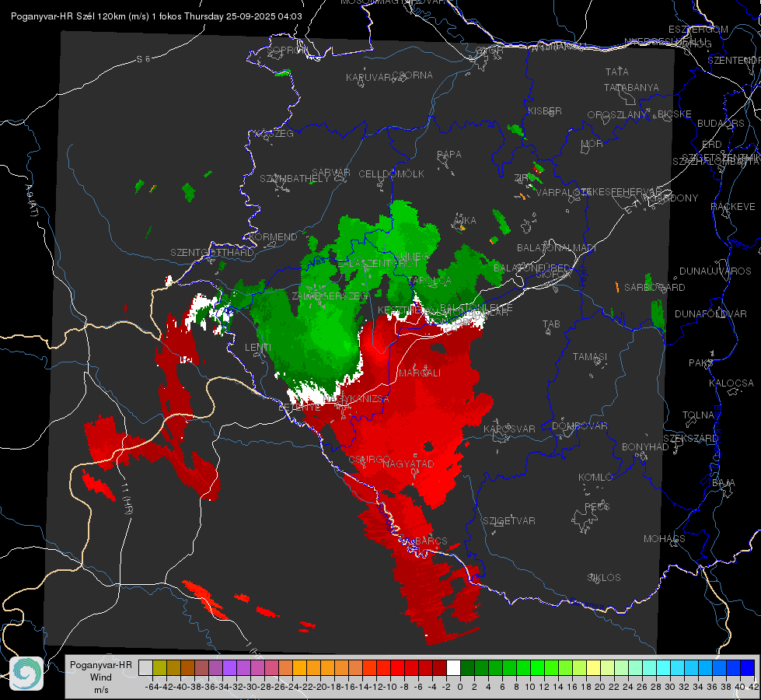Viewport: 761px width, 700px height.
Task: Click the LENTI city label
Action: pyautogui.click(x=258, y=348)
